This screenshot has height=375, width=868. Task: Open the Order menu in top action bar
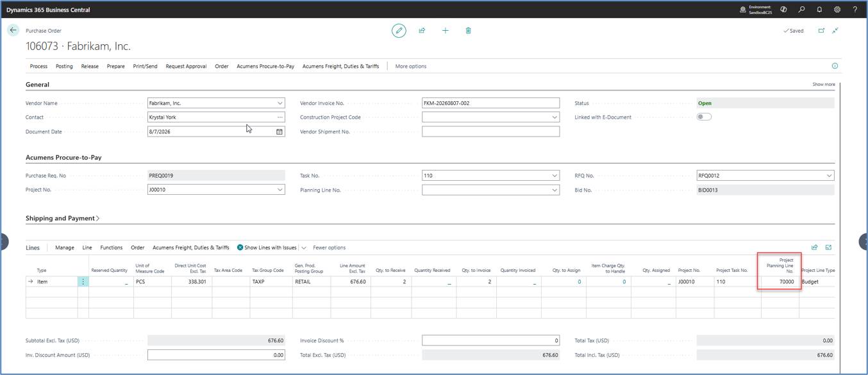point(222,66)
